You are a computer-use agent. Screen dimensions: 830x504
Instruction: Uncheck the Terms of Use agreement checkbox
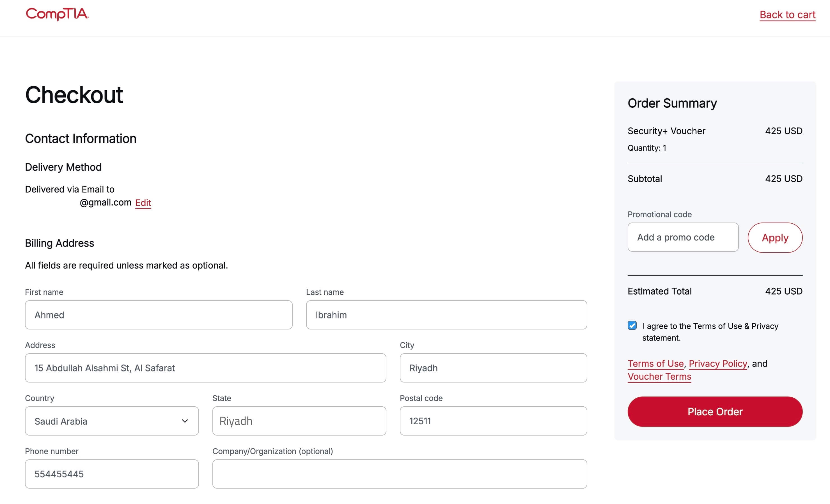coord(632,326)
